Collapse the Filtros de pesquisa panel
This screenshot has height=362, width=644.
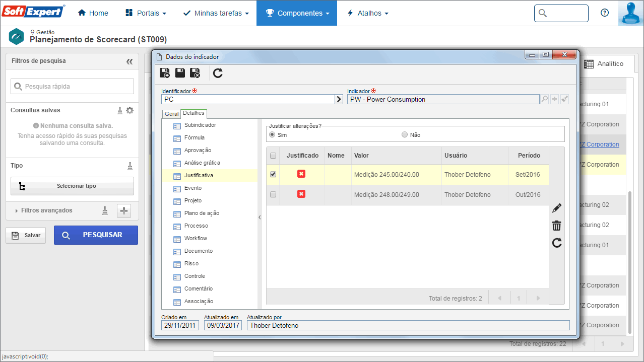(130, 61)
